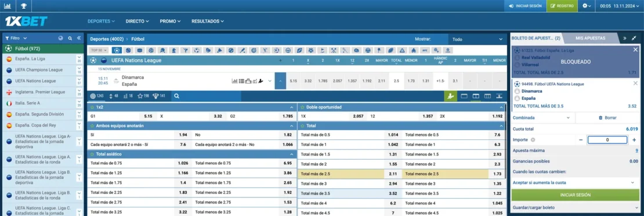Open the settings gear in the top bar
The width and height of the screenshot is (644, 216).
tap(587, 6)
